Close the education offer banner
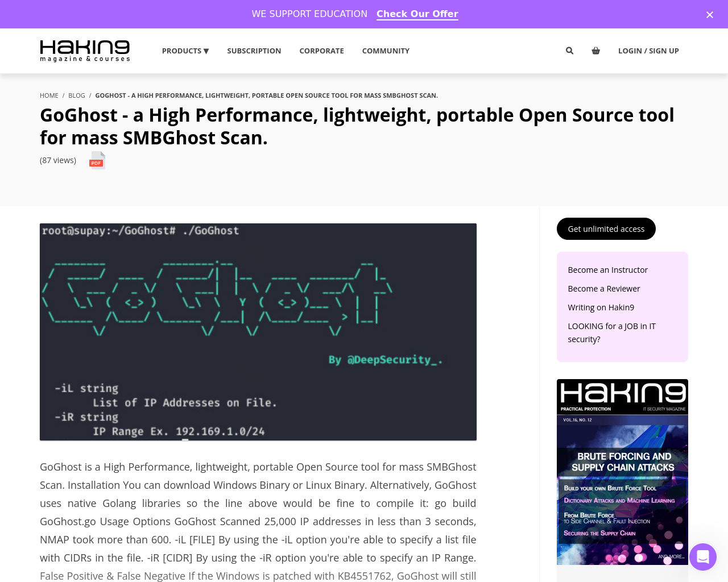This screenshot has height=582, width=728. point(709,15)
